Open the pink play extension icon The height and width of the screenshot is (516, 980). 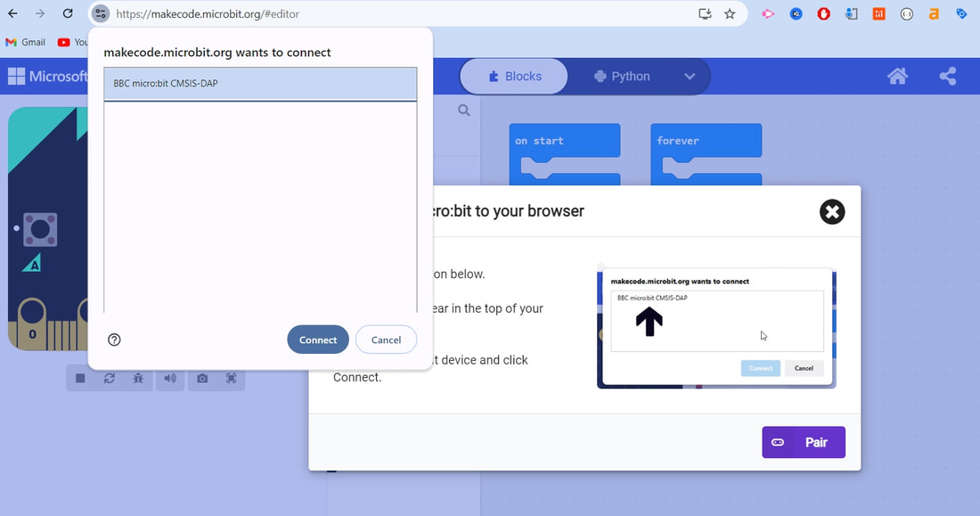(768, 13)
